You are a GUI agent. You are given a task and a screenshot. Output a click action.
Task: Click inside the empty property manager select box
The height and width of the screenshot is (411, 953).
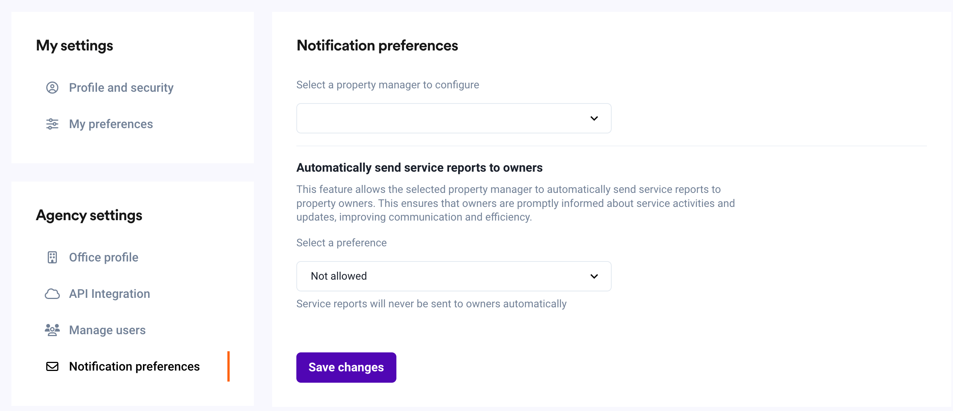[x=453, y=118]
